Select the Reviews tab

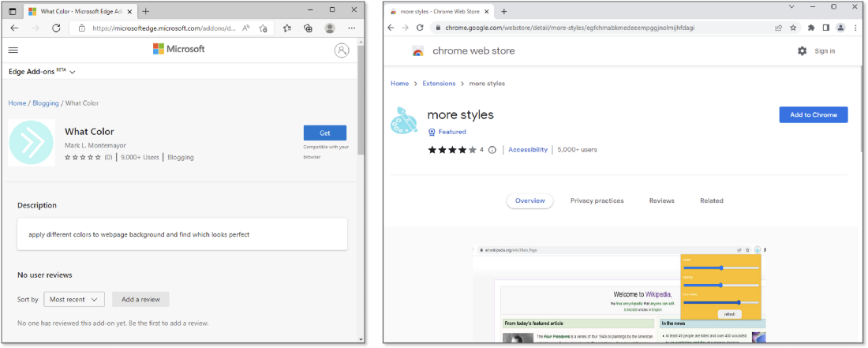point(661,200)
